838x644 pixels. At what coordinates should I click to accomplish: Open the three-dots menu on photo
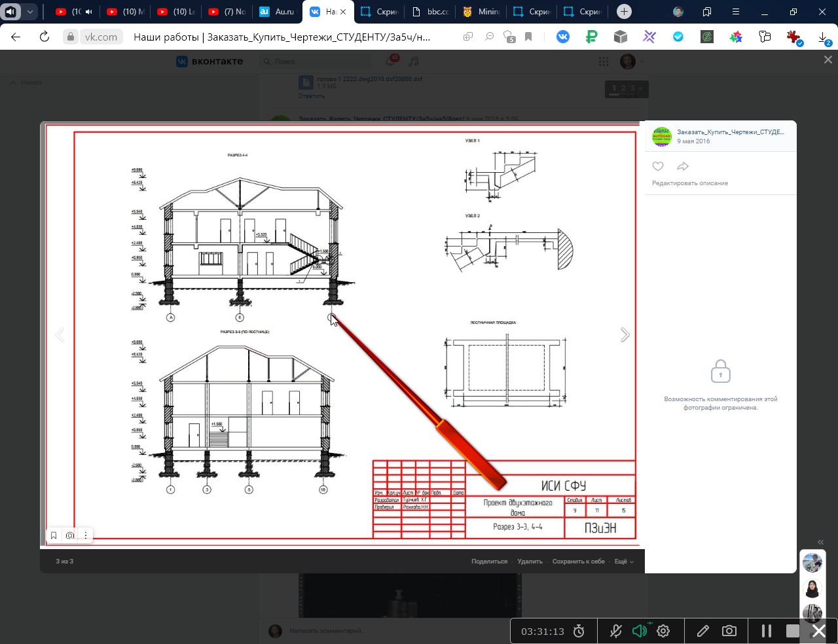pos(86,535)
